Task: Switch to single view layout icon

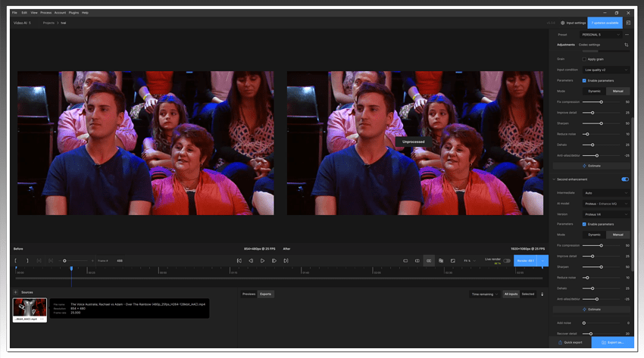Action: tap(405, 261)
